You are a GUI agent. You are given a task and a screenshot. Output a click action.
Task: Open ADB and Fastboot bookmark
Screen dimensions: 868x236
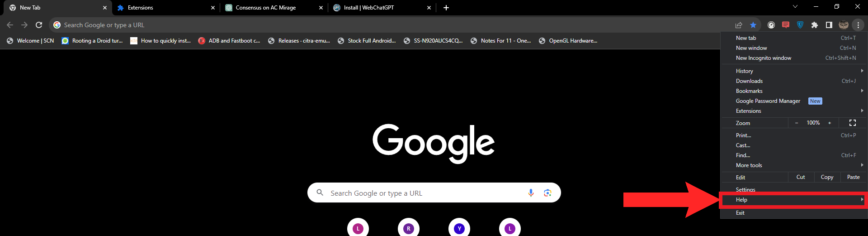click(229, 41)
